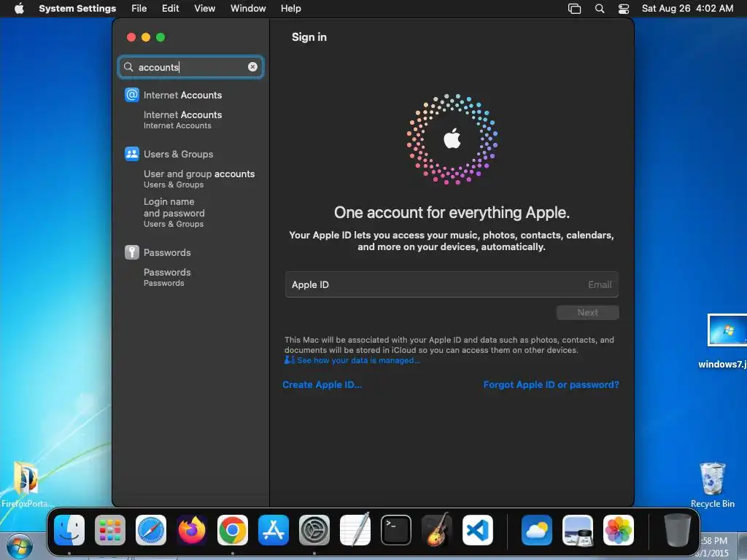Open the Help menu

[290, 8]
